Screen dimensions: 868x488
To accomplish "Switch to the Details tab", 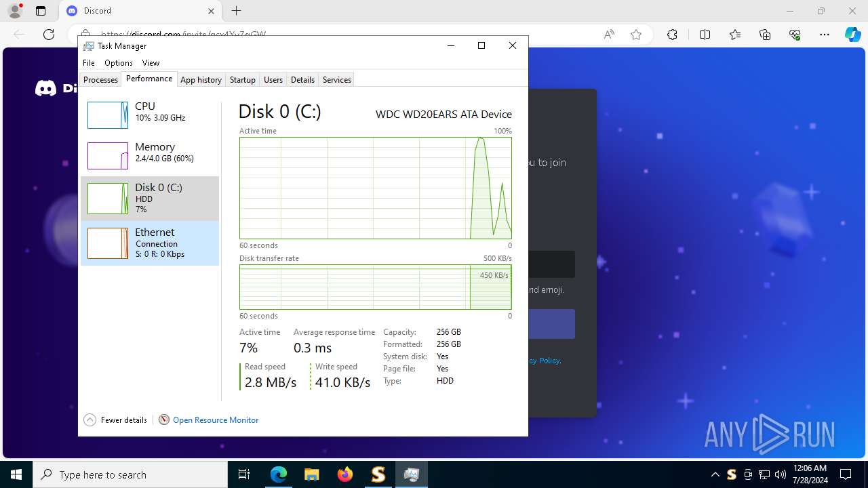I will click(x=302, y=80).
